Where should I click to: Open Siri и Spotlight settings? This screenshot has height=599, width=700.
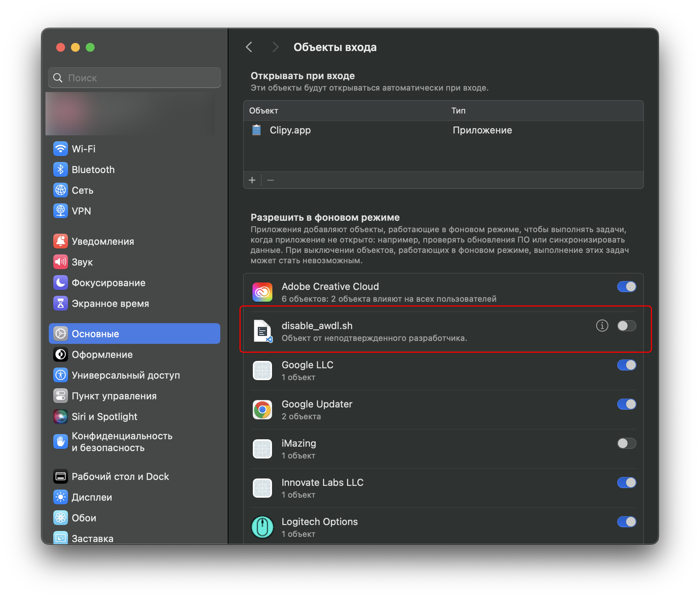(x=135, y=417)
